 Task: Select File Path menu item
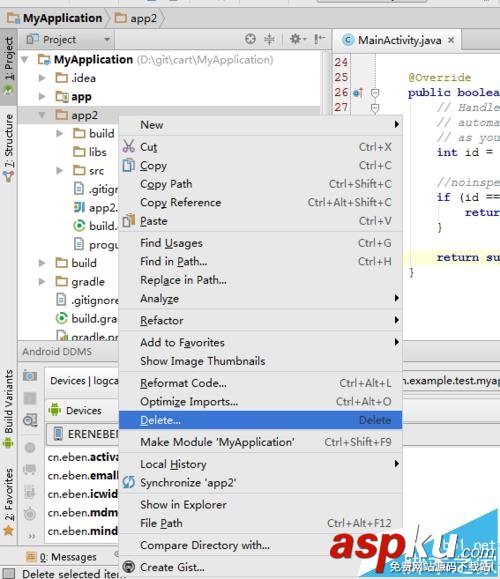pos(260,523)
